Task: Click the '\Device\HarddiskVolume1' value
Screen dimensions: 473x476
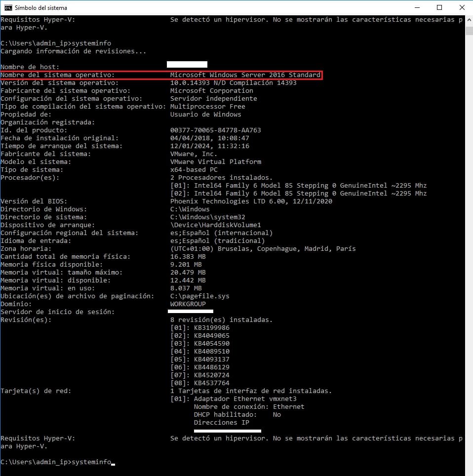Action: tap(216, 225)
